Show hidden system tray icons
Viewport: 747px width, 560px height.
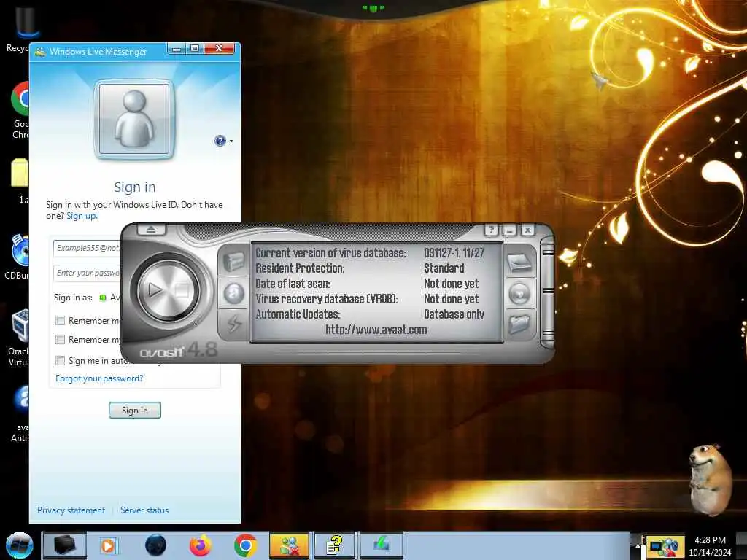pyautogui.click(x=638, y=545)
